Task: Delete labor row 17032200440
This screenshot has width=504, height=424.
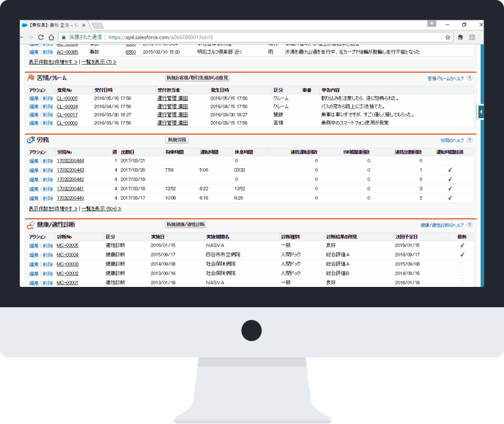Action: 48,198
